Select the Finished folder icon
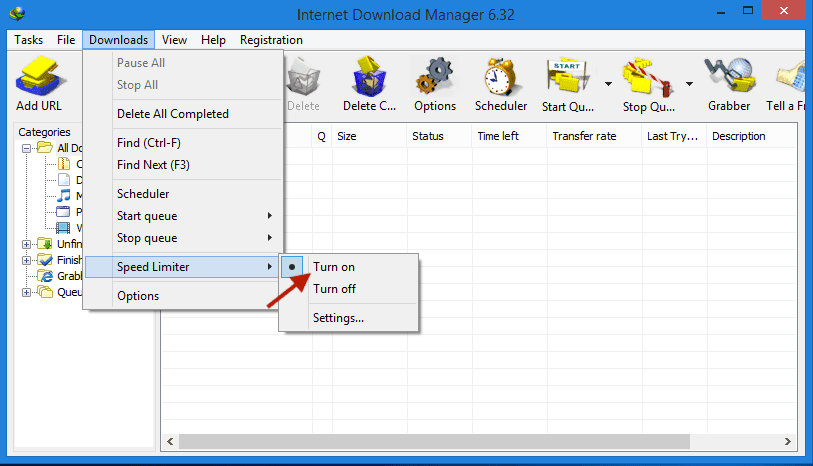This screenshot has width=813, height=466. coord(45,260)
